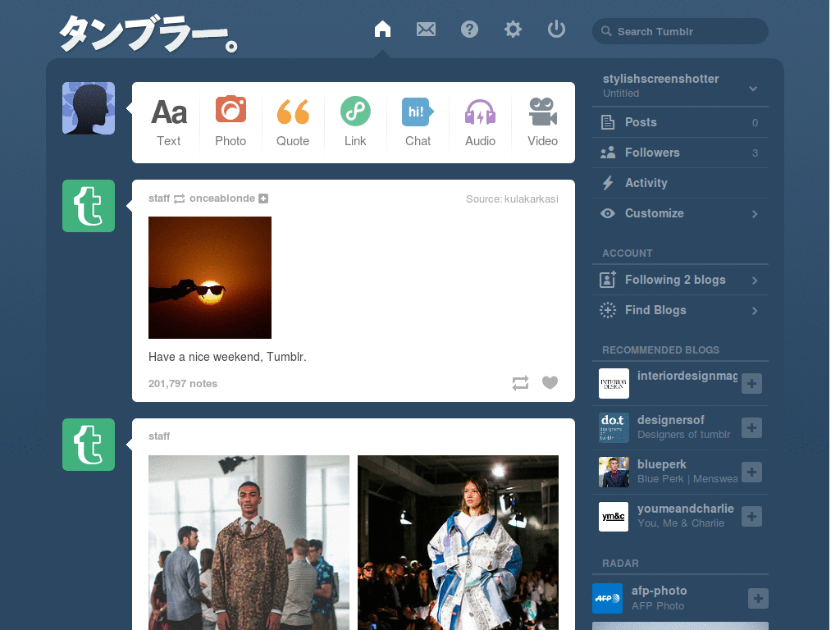The width and height of the screenshot is (840, 630).
Task: Create a new Video post
Action: [543, 122]
